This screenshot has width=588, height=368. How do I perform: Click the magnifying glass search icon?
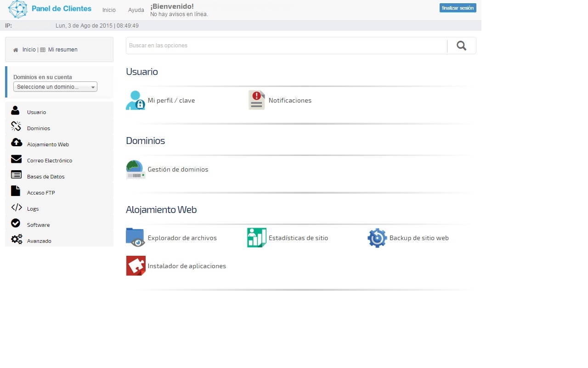click(462, 46)
